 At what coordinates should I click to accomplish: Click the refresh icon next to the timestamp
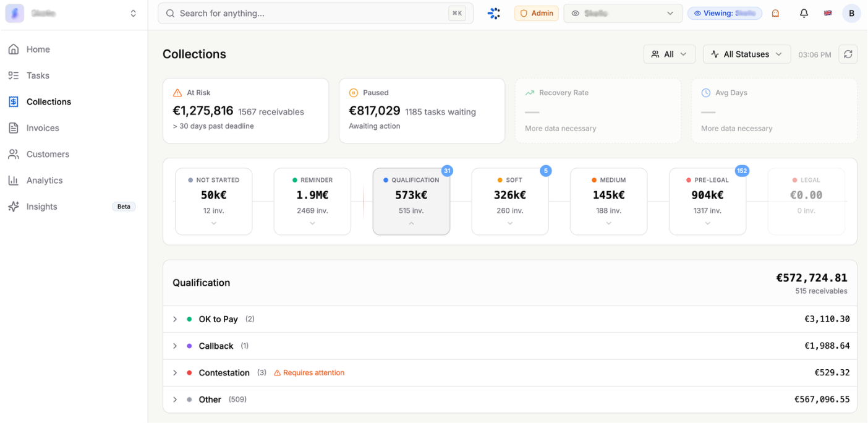[848, 54]
